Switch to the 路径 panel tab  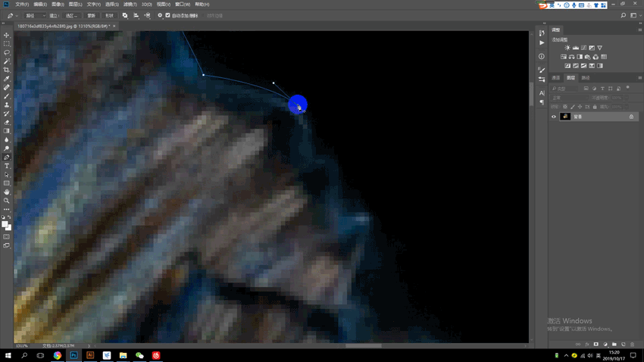(x=586, y=77)
